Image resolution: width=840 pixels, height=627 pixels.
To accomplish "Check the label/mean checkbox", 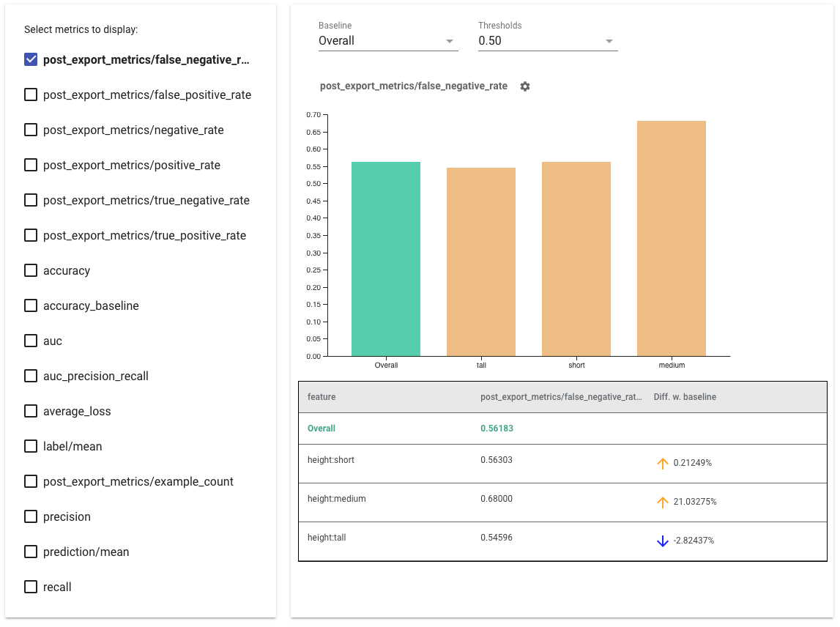I will coord(30,445).
